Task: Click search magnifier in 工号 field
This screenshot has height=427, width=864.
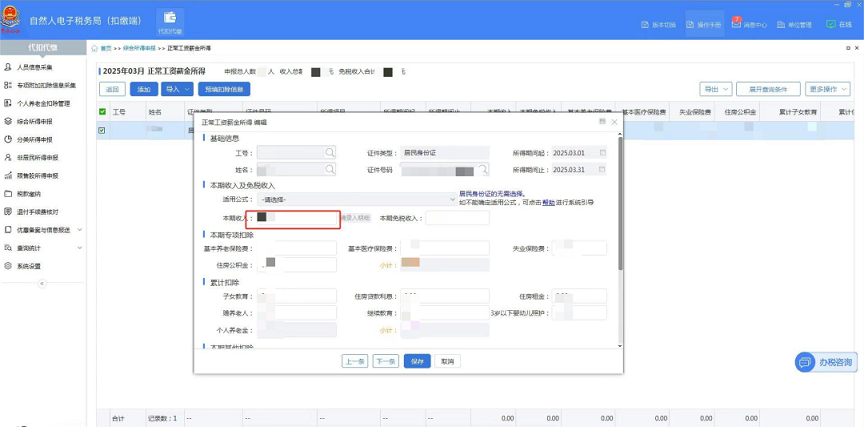Action: click(x=329, y=153)
